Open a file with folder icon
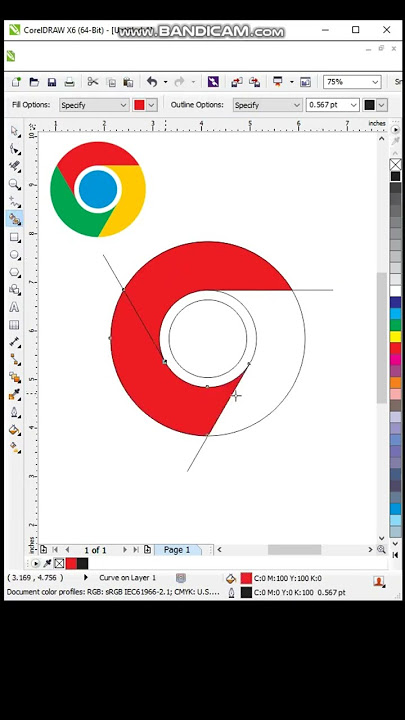This screenshot has width=405, height=720. pyautogui.click(x=34, y=82)
